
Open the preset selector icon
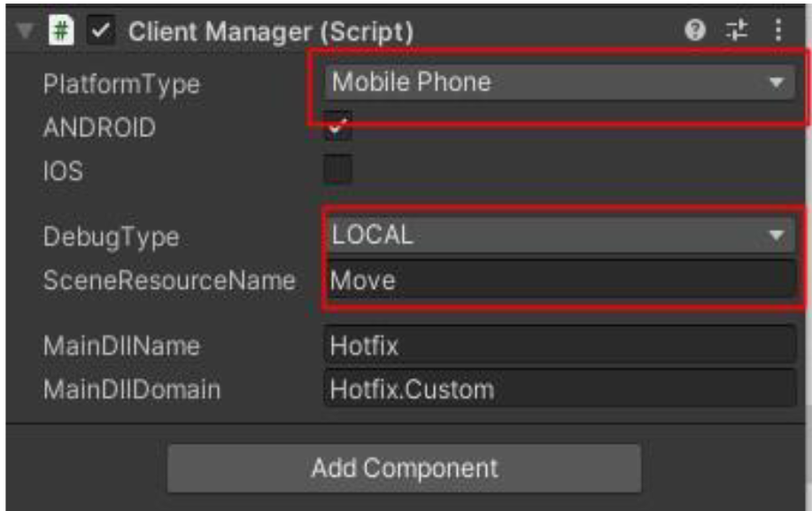click(737, 31)
